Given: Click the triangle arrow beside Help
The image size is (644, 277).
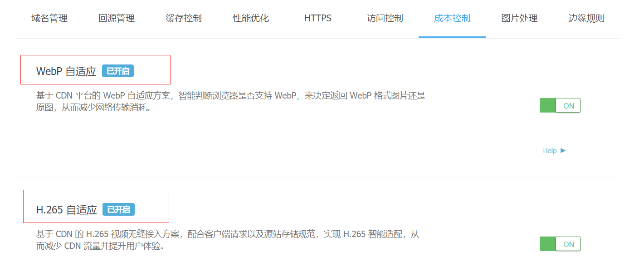Looking at the screenshot, I should pos(563,151).
